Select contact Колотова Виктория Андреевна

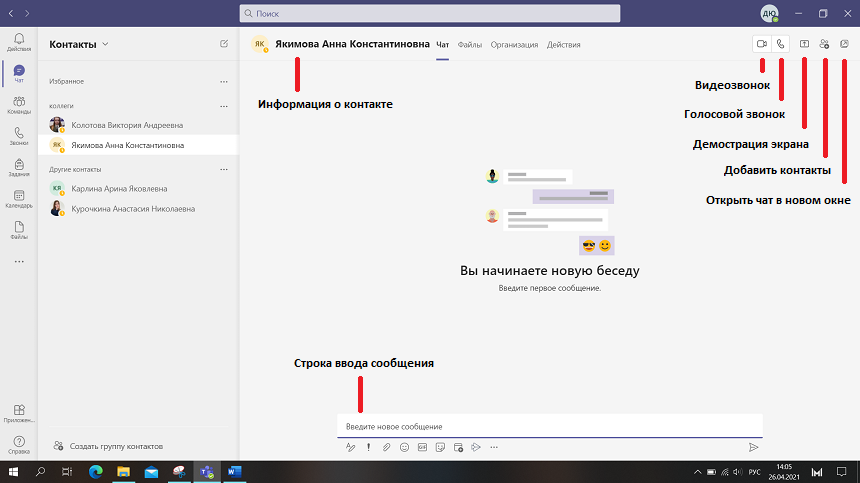pos(127,125)
